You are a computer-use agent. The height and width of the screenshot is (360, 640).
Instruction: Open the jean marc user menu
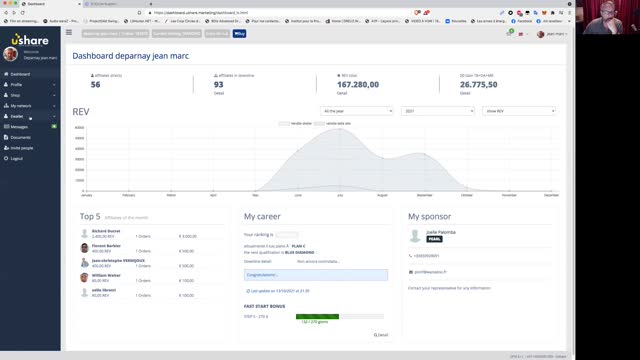pyautogui.click(x=552, y=34)
